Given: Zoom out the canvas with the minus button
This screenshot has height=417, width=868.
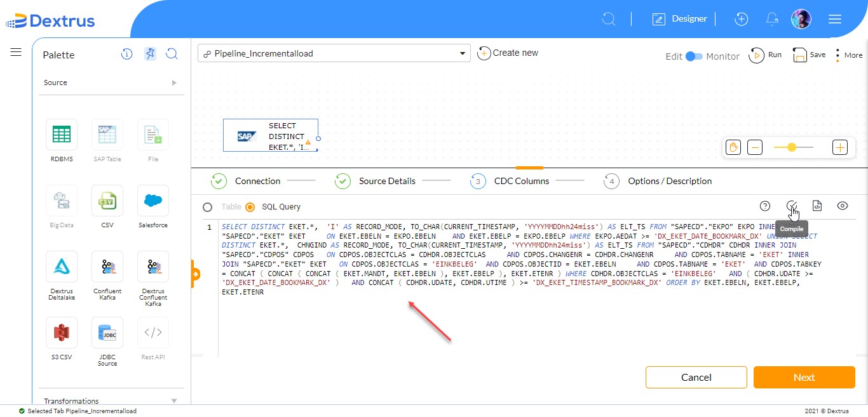Looking at the screenshot, I should coord(755,147).
